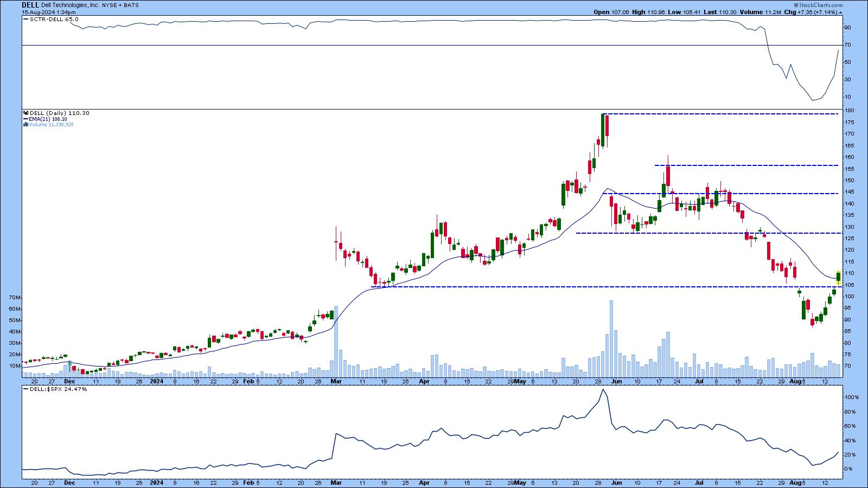The image size is (868, 488).
Task: Click the StockCharts.com copyright watermark
Action: (820, 5)
